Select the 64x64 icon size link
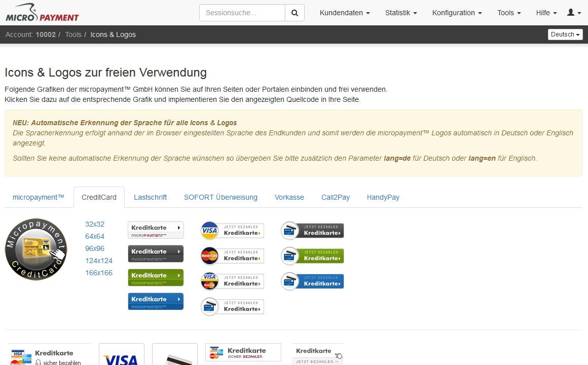Image resolution: width=588 pixels, height=365 pixels. 94,237
